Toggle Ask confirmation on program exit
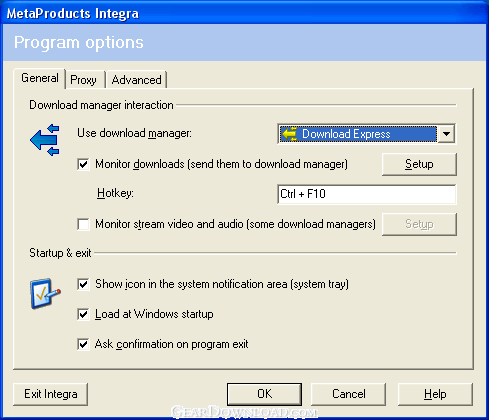This screenshot has height=420, width=489. tap(83, 344)
